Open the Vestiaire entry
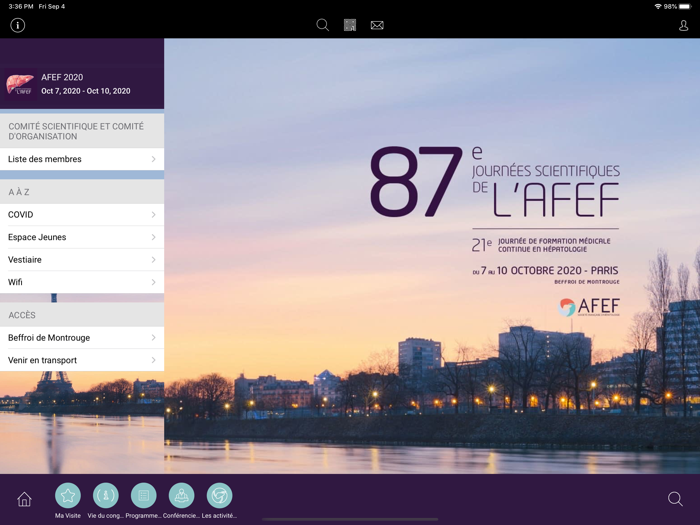 [x=82, y=259]
